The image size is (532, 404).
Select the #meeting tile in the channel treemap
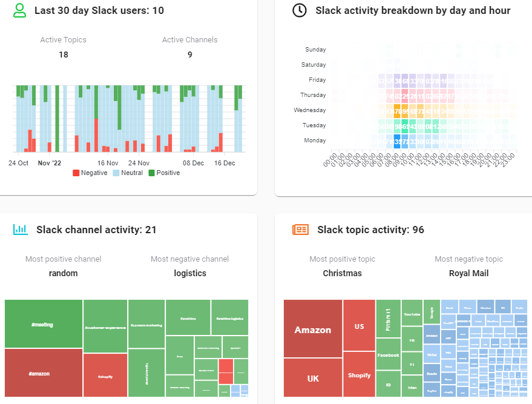click(42, 324)
